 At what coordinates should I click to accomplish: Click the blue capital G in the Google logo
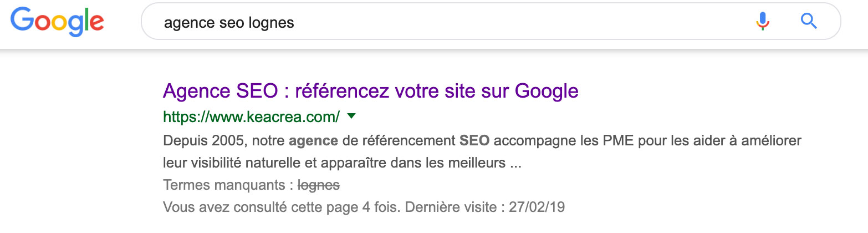22,20
